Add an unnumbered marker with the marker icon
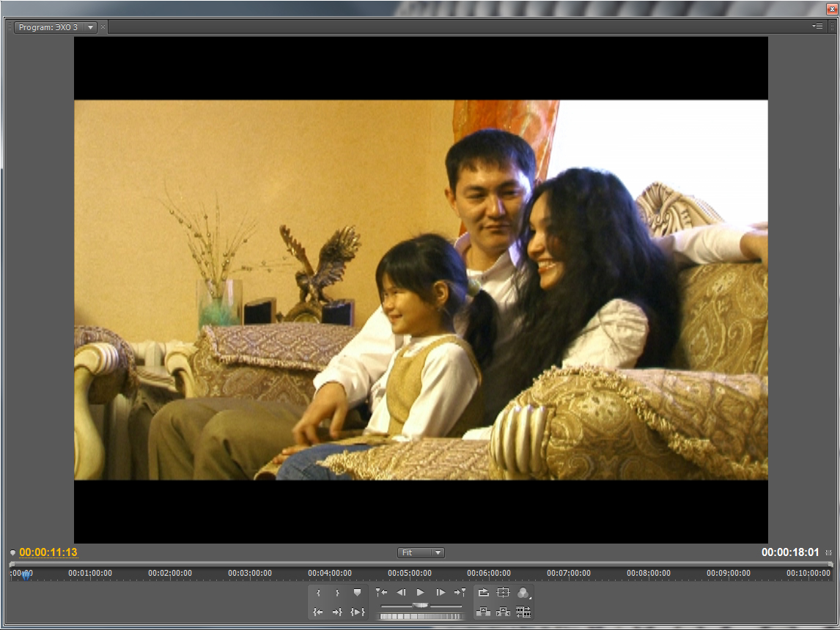The height and width of the screenshot is (630, 840). [x=357, y=593]
